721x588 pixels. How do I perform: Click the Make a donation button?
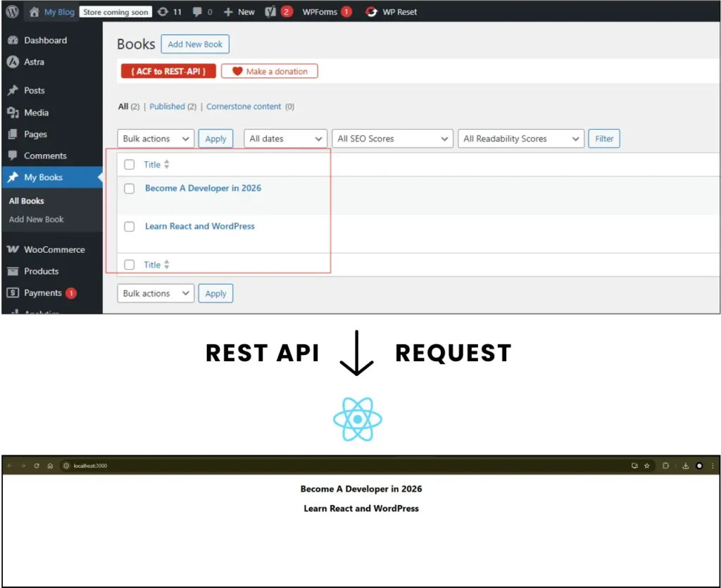pyautogui.click(x=269, y=70)
